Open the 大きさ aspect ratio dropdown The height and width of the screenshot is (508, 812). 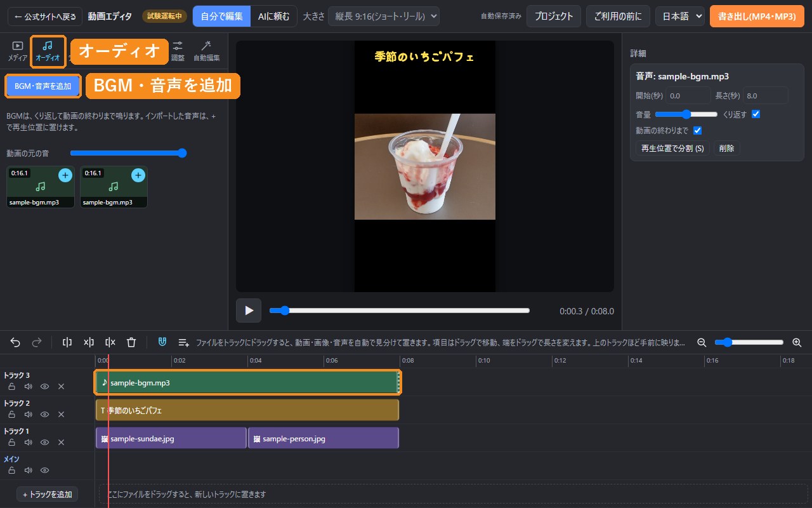point(384,17)
